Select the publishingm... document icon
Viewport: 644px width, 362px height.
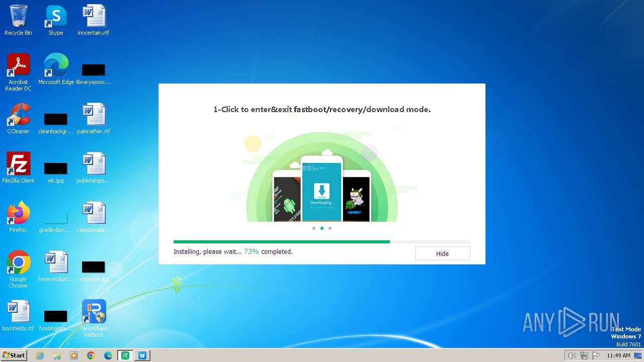tap(94, 168)
